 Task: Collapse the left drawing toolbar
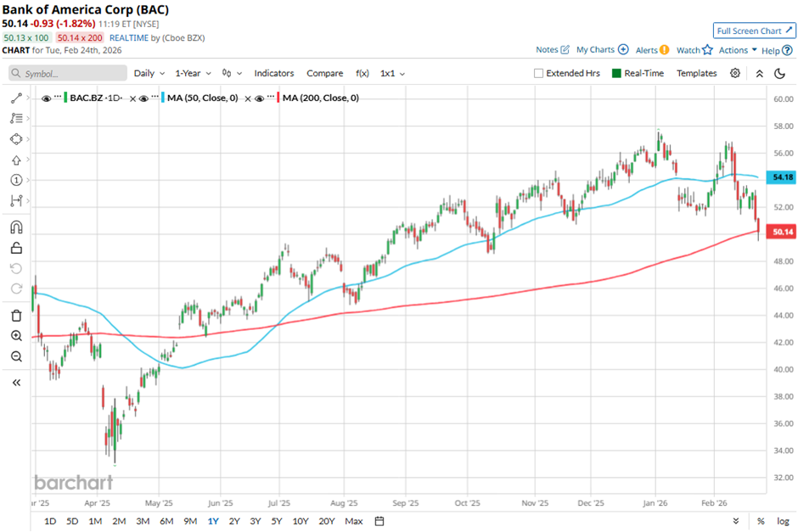(16, 383)
